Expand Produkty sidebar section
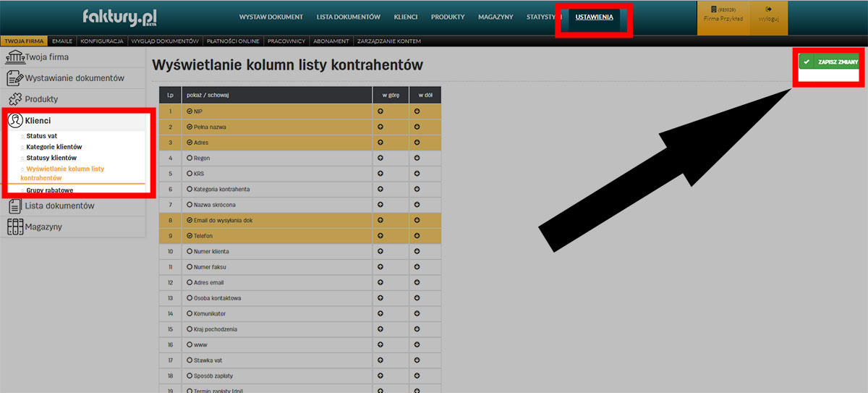This screenshot has width=868, height=393. click(x=73, y=99)
